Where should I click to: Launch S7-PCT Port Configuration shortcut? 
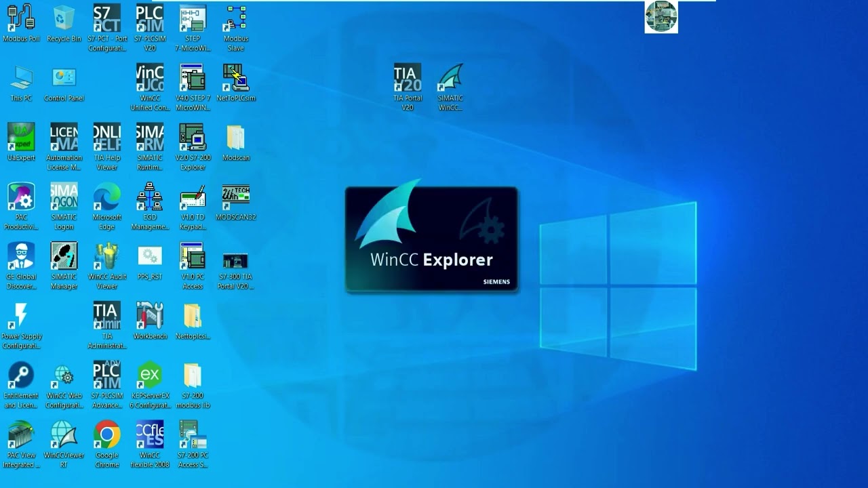107,28
